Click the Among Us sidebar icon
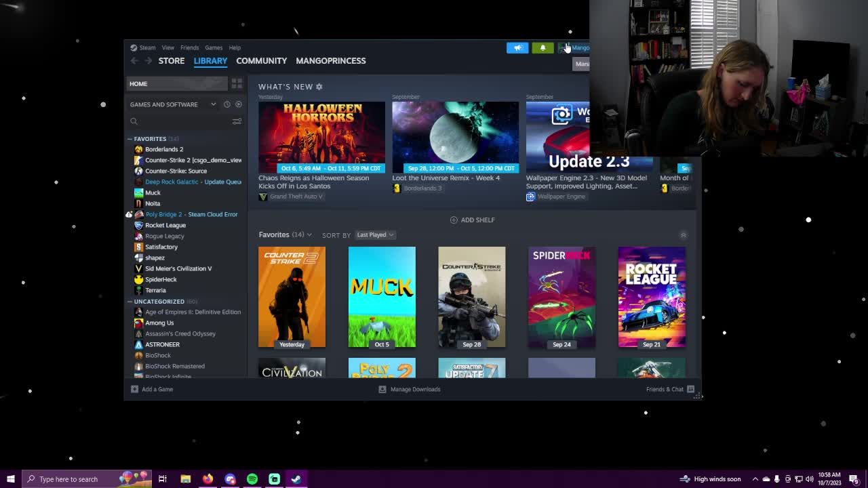Image resolution: width=868 pixels, height=488 pixels. [139, 323]
